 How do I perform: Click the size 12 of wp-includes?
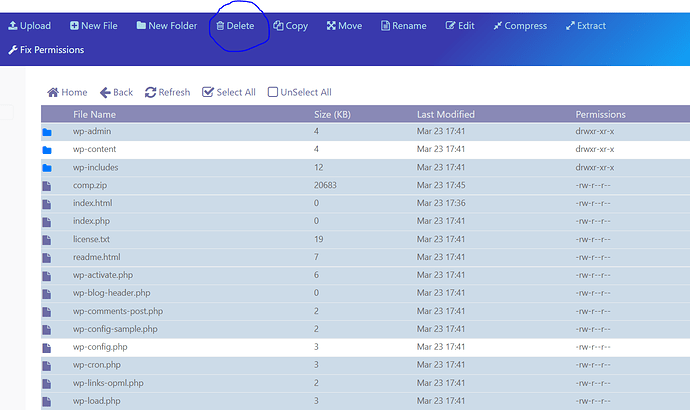coord(319,168)
